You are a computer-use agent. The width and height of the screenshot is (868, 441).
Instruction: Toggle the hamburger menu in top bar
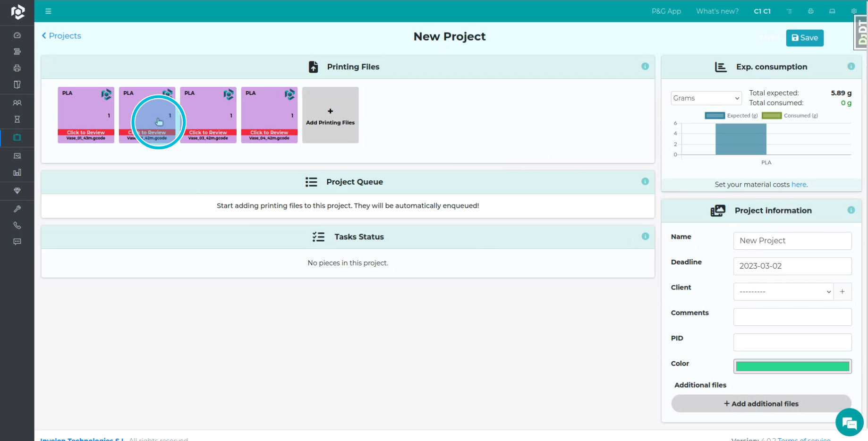[x=48, y=11]
